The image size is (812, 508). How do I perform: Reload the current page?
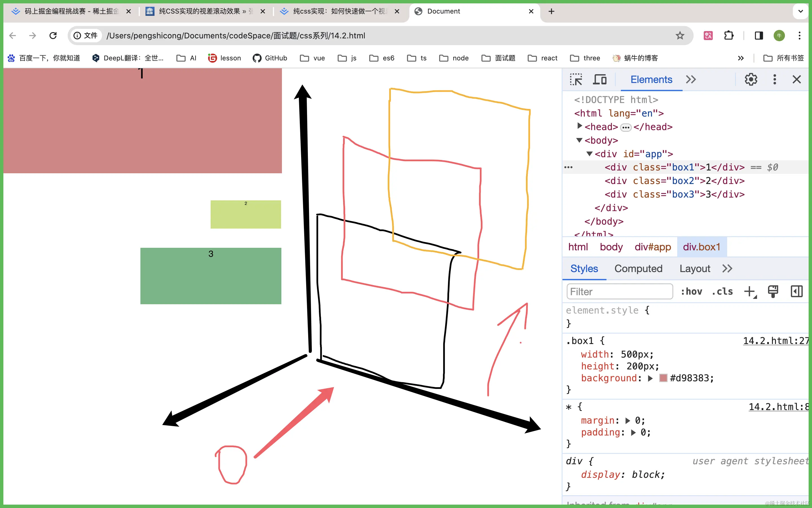53,36
